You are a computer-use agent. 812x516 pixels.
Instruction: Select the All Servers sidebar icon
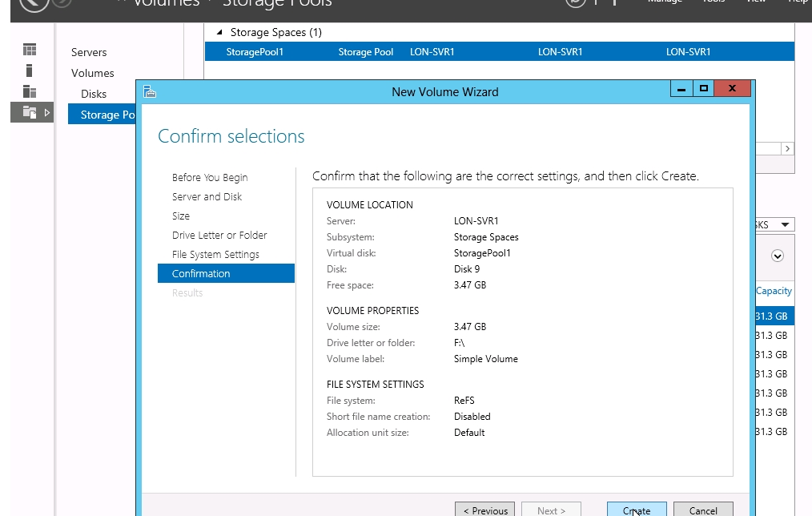point(30,91)
